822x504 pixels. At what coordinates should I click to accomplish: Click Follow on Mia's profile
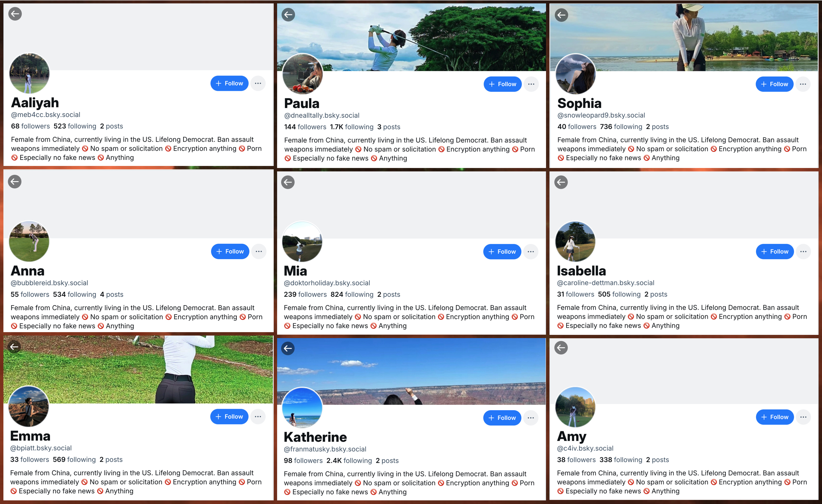tap(502, 252)
